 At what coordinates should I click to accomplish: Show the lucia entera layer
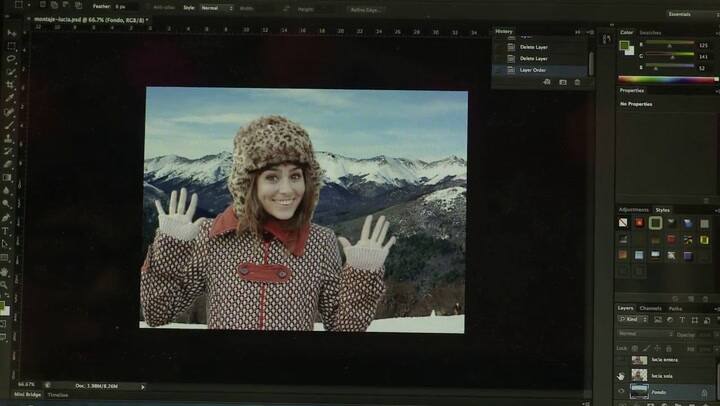(x=621, y=360)
